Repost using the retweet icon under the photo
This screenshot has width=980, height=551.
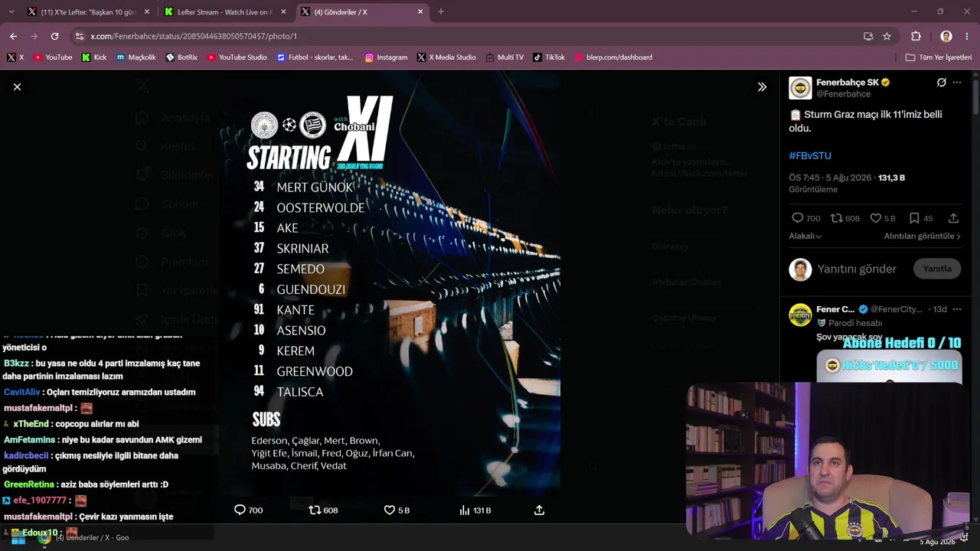pyautogui.click(x=315, y=510)
